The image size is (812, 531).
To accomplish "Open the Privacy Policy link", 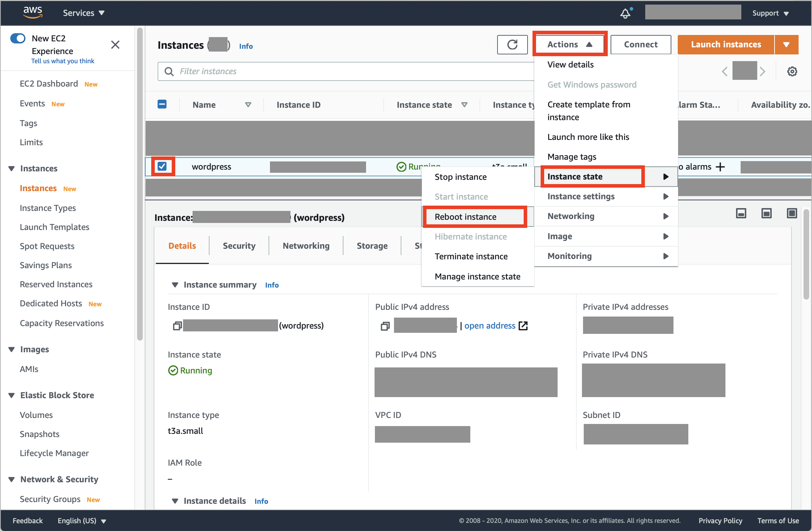I will [x=720, y=521].
